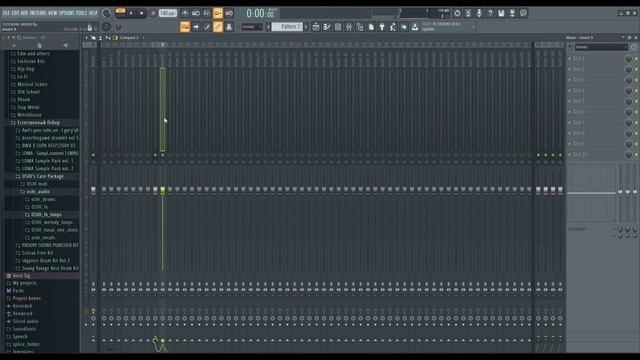Open the Project bones folder
The height and width of the screenshot is (360, 640).
click(x=26, y=298)
